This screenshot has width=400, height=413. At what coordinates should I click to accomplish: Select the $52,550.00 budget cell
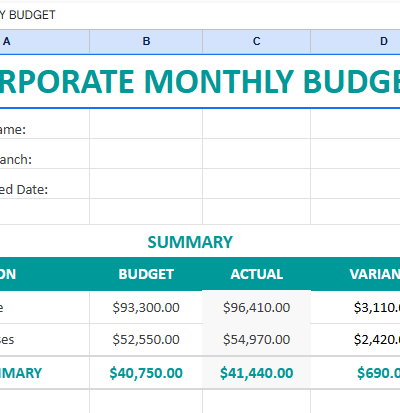pos(146,339)
